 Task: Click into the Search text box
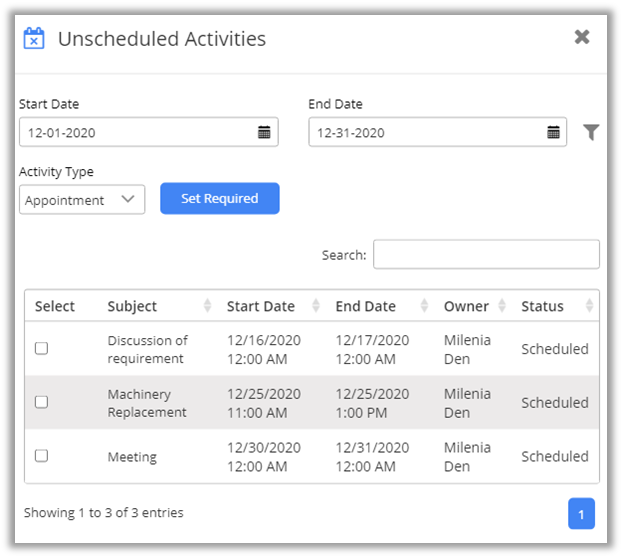(x=486, y=255)
